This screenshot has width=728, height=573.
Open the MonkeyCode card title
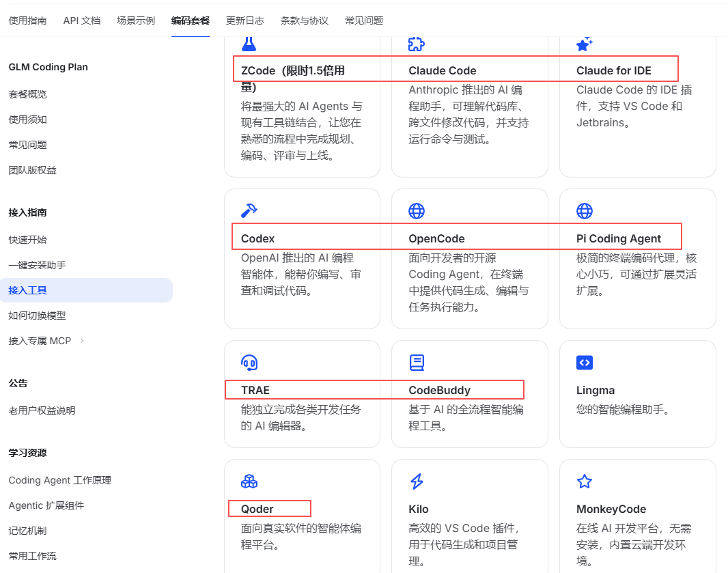tap(611, 509)
